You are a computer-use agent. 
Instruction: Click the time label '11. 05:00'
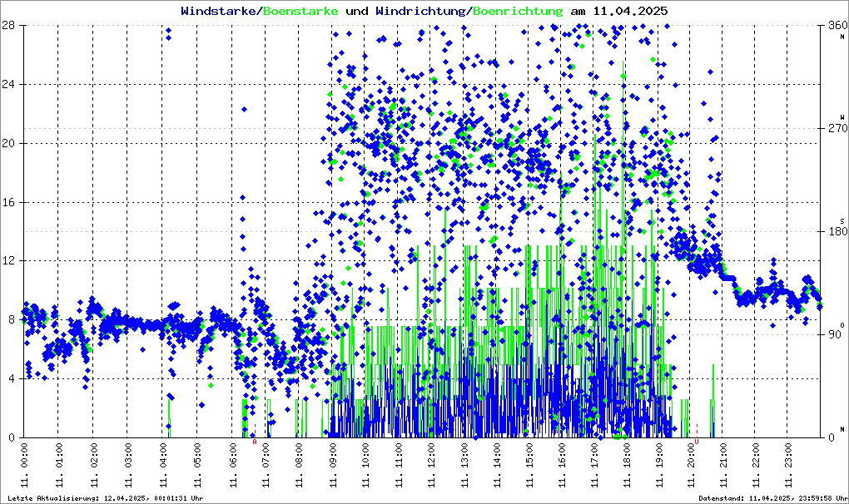pos(198,466)
